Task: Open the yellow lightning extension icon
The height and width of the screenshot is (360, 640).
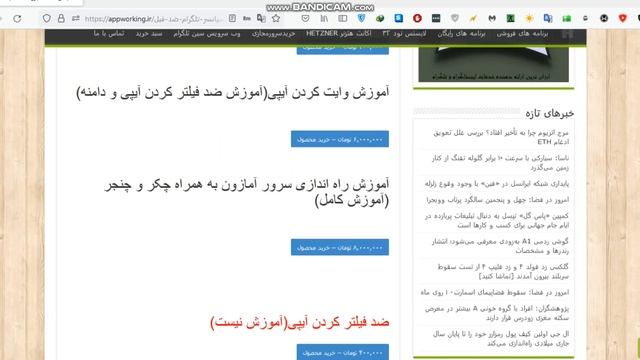Action: pyautogui.click(x=473, y=18)
